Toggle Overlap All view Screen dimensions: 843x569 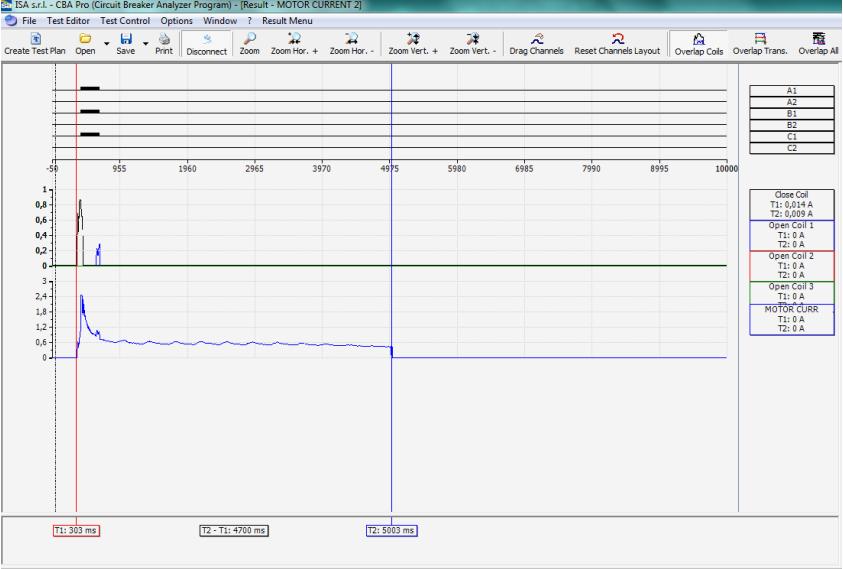(x=818, y=44)
